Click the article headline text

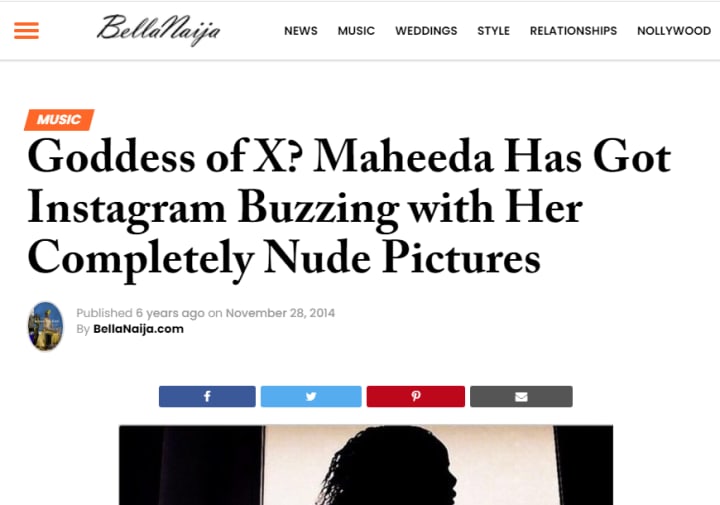pos(349,208)
